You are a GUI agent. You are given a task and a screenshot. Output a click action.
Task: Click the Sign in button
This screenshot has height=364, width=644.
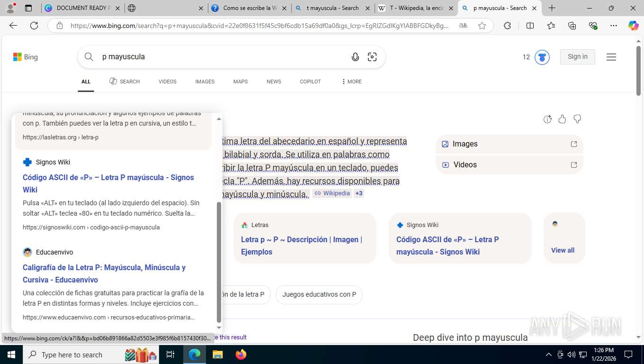[578, 57]
